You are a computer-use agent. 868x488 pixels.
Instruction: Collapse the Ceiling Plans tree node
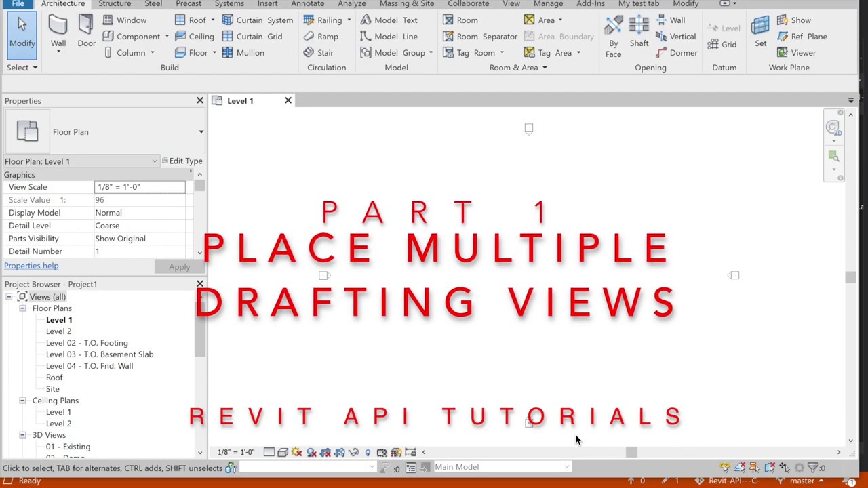(x=22, y=401)
